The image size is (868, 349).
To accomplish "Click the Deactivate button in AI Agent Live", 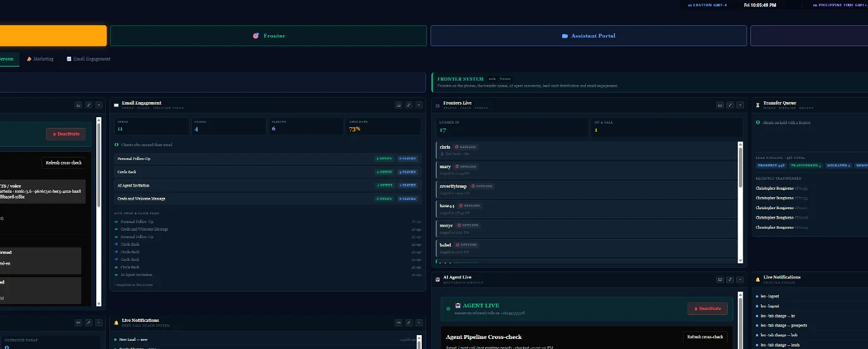I will (x=707, y=309).
